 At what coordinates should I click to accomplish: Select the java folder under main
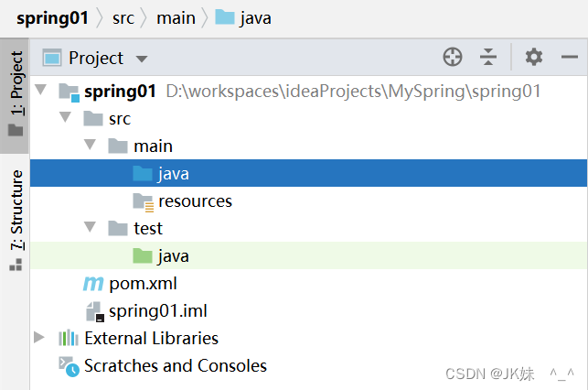308,173
